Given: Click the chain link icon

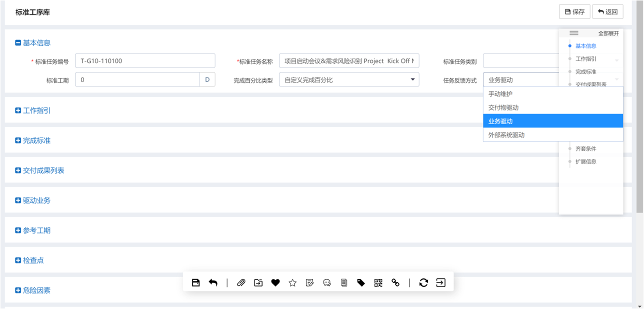Looking at the screenshot, I should pyautogui.click(x=395, y=282).
